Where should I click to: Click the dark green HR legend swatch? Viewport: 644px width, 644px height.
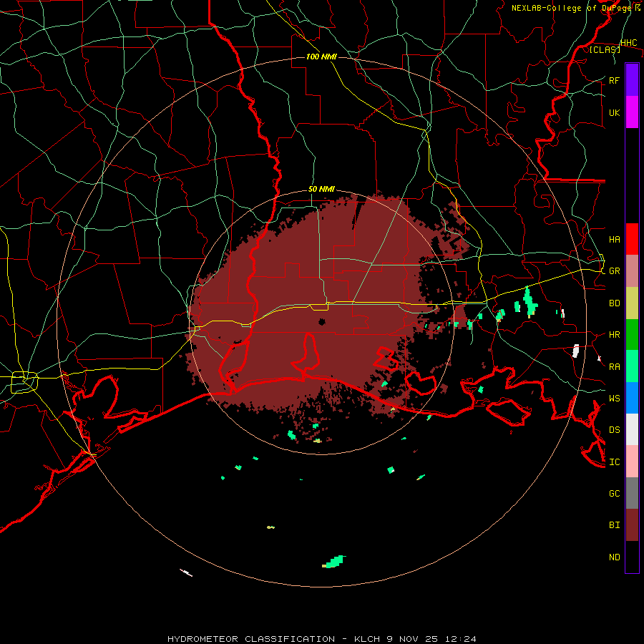(632, 335)
